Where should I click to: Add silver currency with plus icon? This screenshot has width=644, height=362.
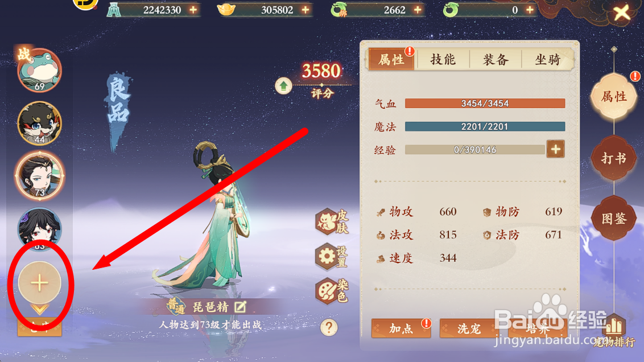click(x=193, y=10)
